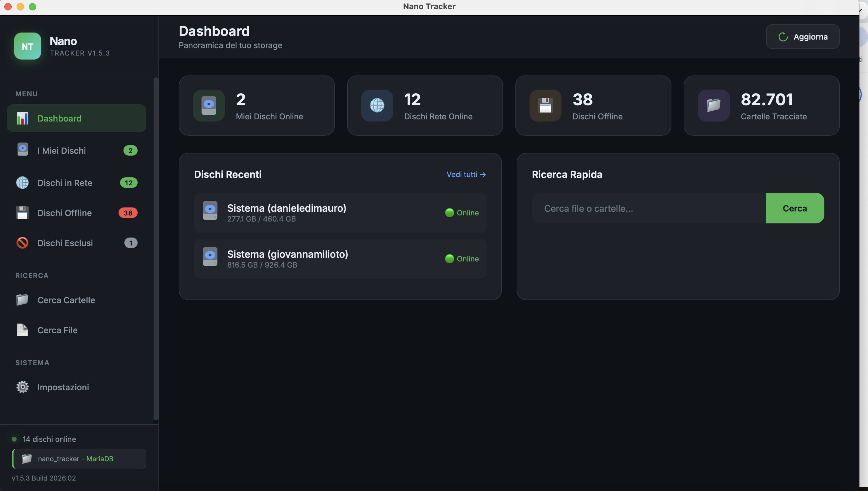
Task: Click the Cerca File document icon
Action: pyautogui.click(x=22, y=330)
